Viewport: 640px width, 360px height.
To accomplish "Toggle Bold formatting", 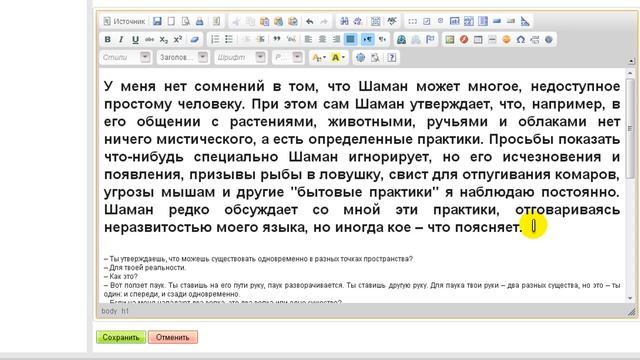I will (x=107, y=40).
